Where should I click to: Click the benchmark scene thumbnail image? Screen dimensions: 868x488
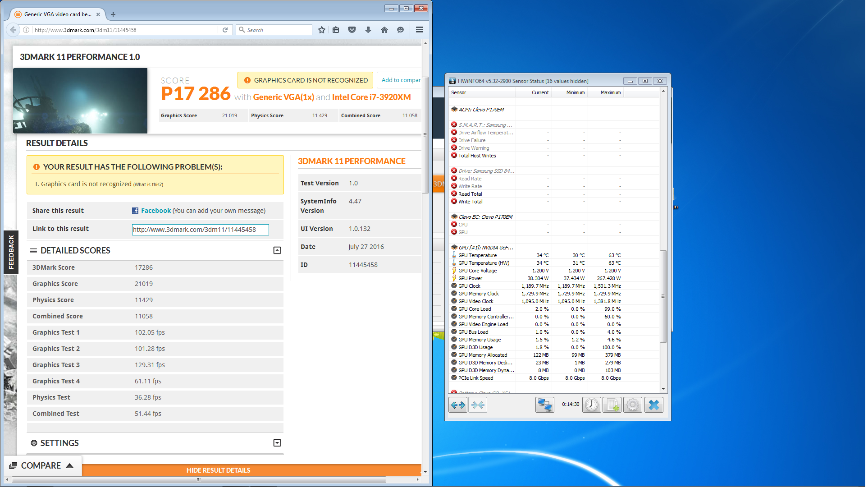[x=80, y=101]
